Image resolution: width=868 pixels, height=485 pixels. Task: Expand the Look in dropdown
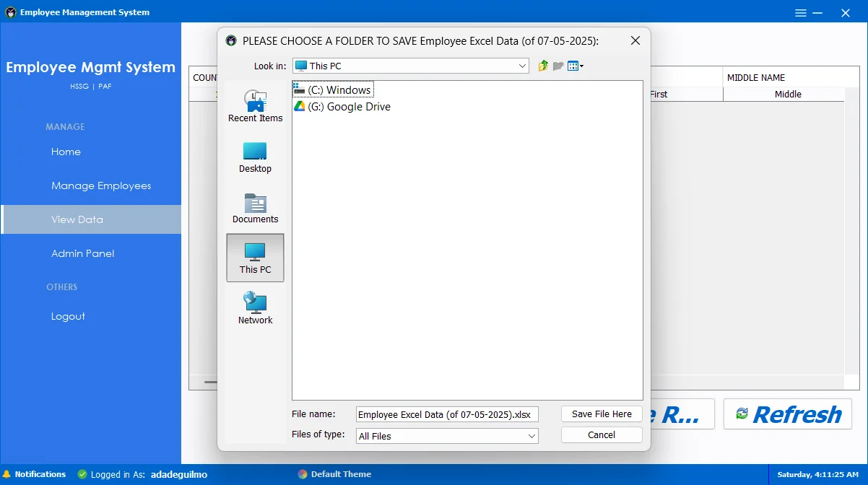411,66
